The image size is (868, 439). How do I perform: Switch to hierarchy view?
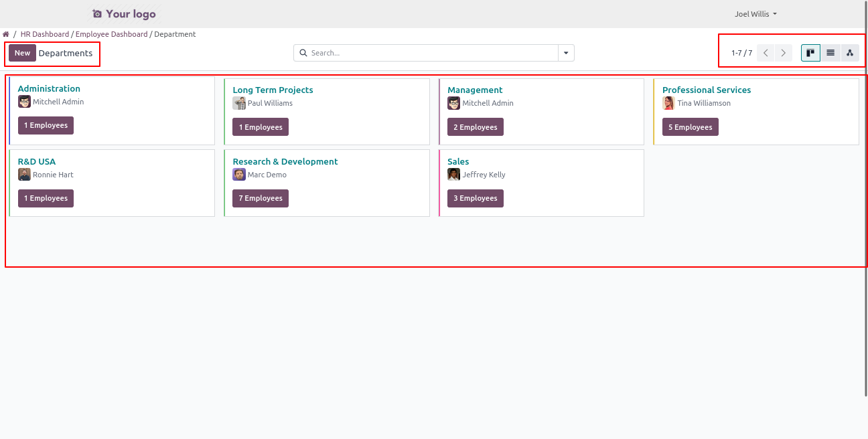pos(850,53)
